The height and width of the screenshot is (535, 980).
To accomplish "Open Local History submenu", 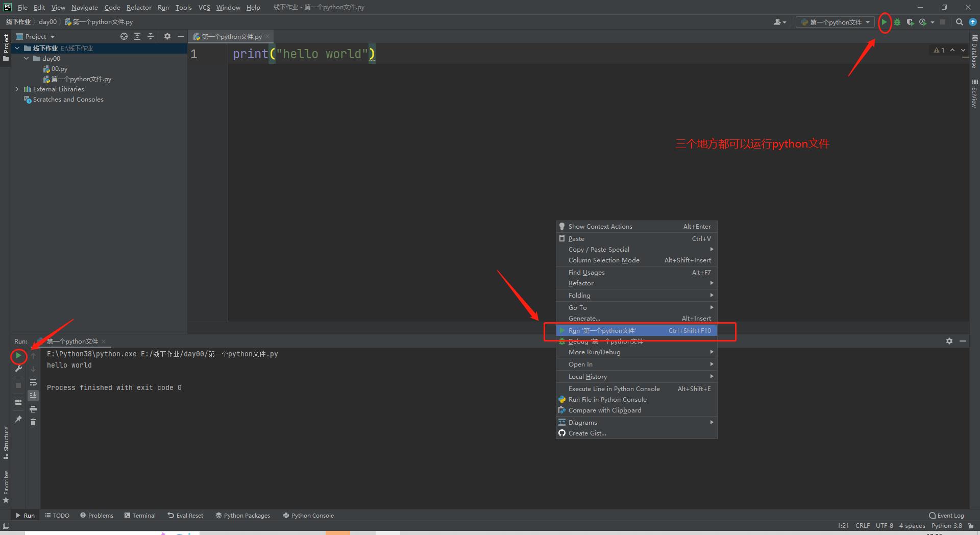I will pos(636,376).
